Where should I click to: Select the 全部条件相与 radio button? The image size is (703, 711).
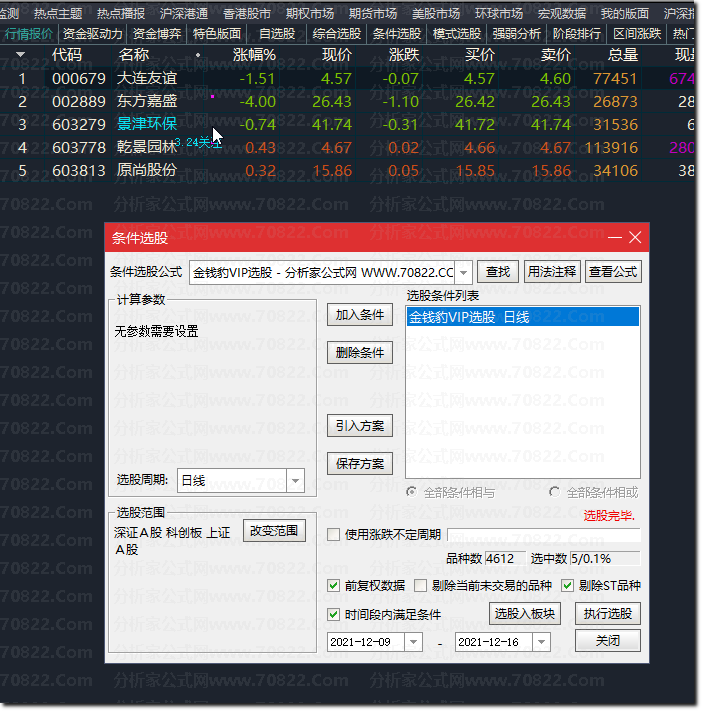coord(411,492)
